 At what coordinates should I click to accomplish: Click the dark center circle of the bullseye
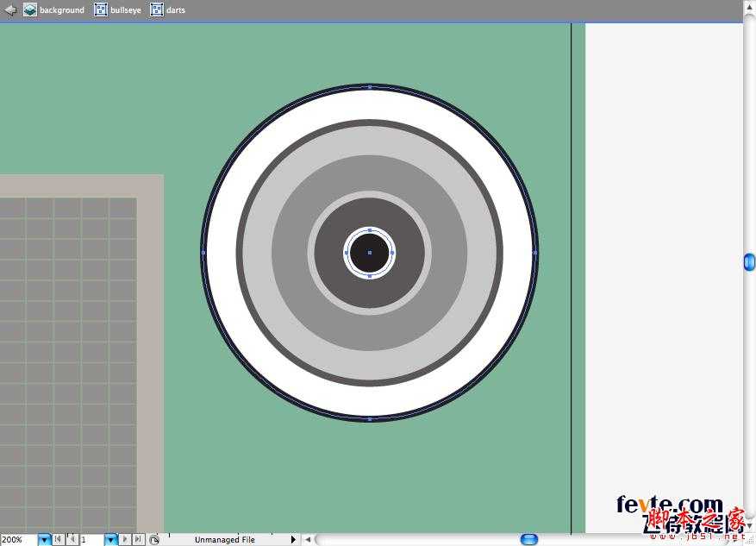coord(370,253)
